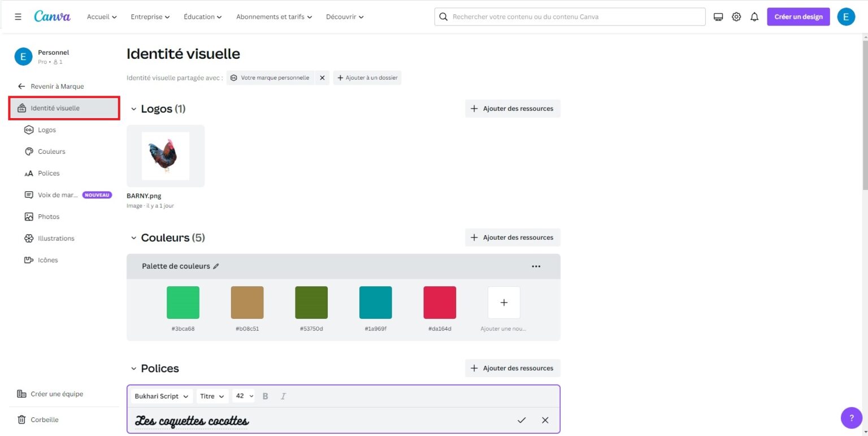Click the notifications bell icon

pos(754,16)
